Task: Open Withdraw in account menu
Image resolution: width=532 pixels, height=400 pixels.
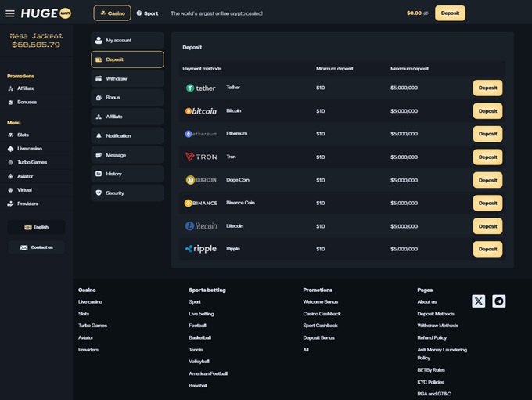Action: (127, 78)
